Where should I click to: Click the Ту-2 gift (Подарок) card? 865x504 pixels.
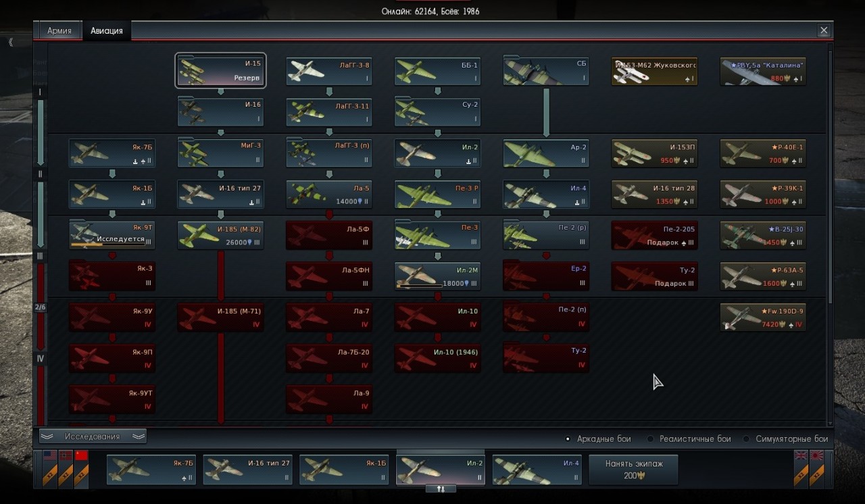point(654,276)
